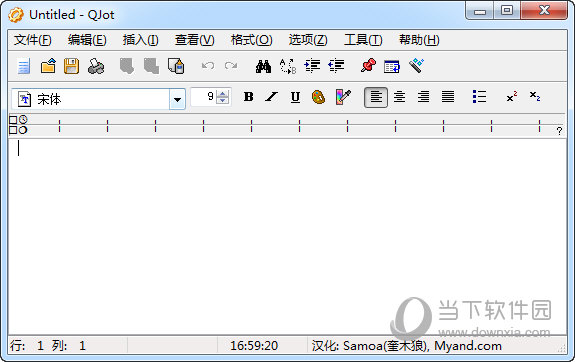Open the 文件(F) menu
The width and height of the screenshot is (575, 362).
pyautogui.click(x=33, y=40)
